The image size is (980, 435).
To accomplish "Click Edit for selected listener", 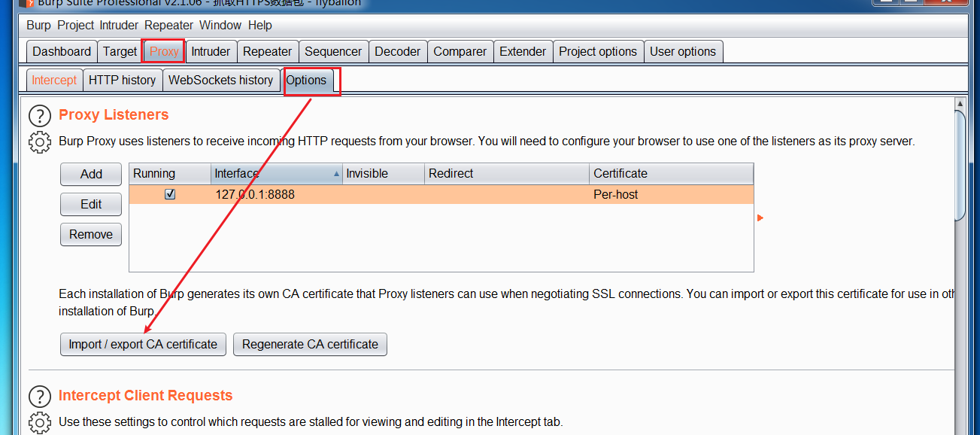I will pos(91,204).
